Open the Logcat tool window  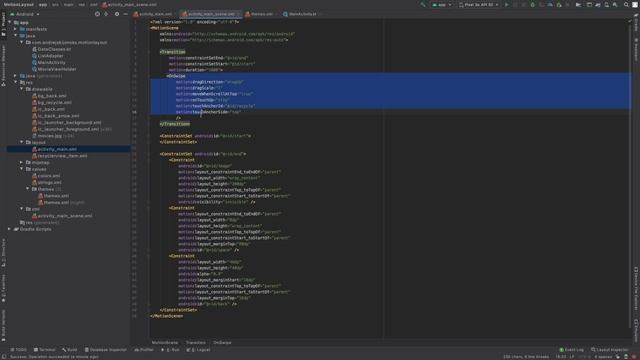[198, 350]
